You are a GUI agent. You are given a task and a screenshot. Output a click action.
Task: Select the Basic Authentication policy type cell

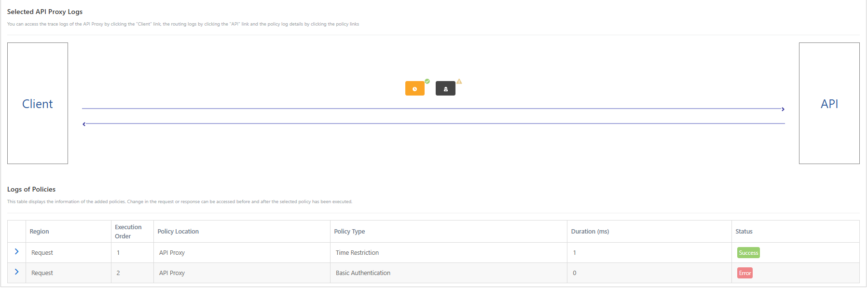pos(363,273)
